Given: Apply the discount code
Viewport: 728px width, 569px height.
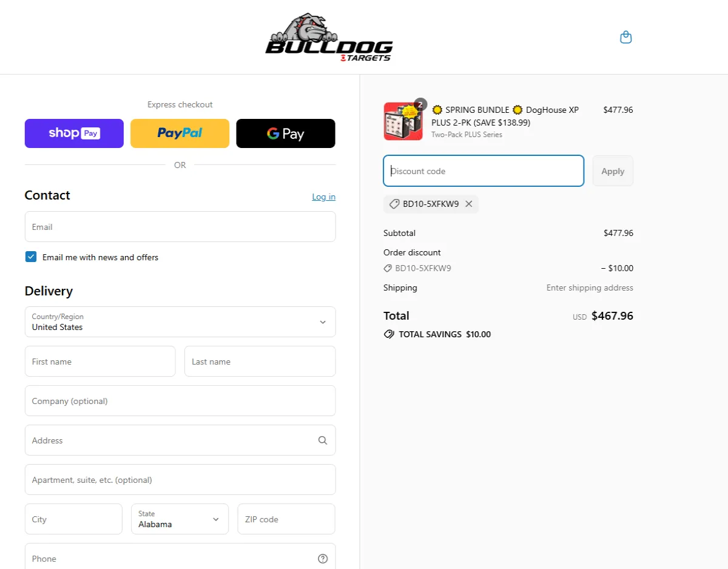Looking at the screenshot, I should click(613, 171).
